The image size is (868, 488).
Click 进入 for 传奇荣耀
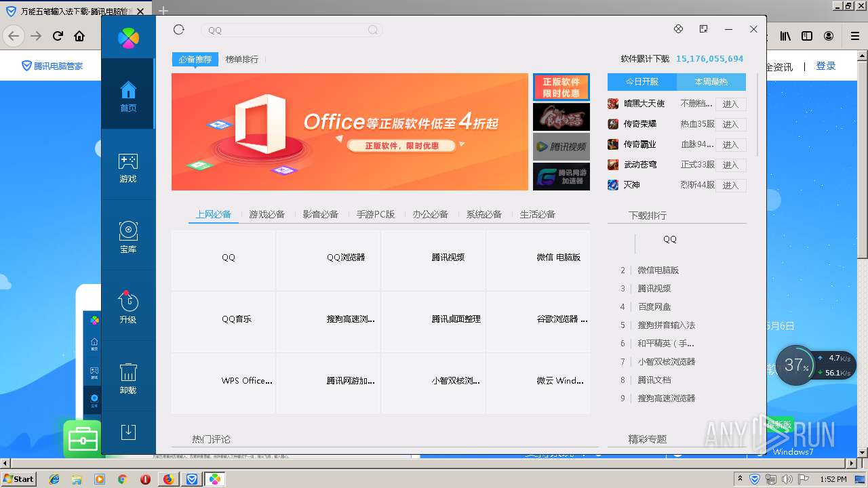tap(730, 124)
